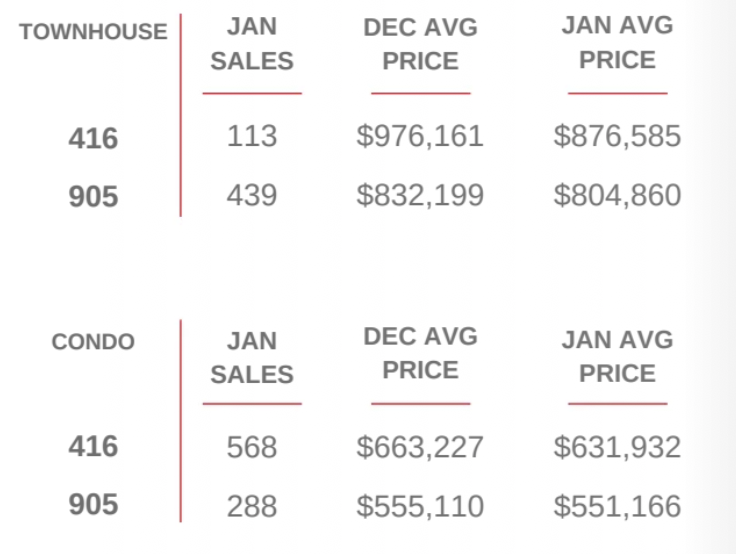Select condo 905 January sales value 288

(252, 506)
